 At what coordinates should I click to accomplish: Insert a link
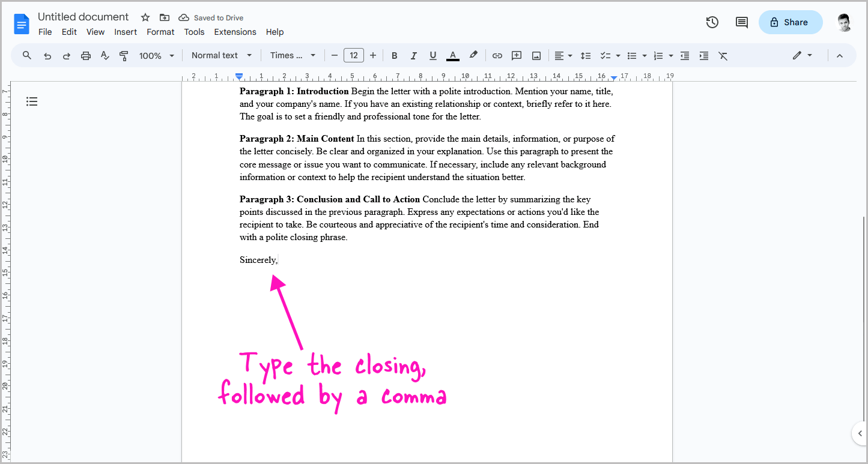(497, 55)
